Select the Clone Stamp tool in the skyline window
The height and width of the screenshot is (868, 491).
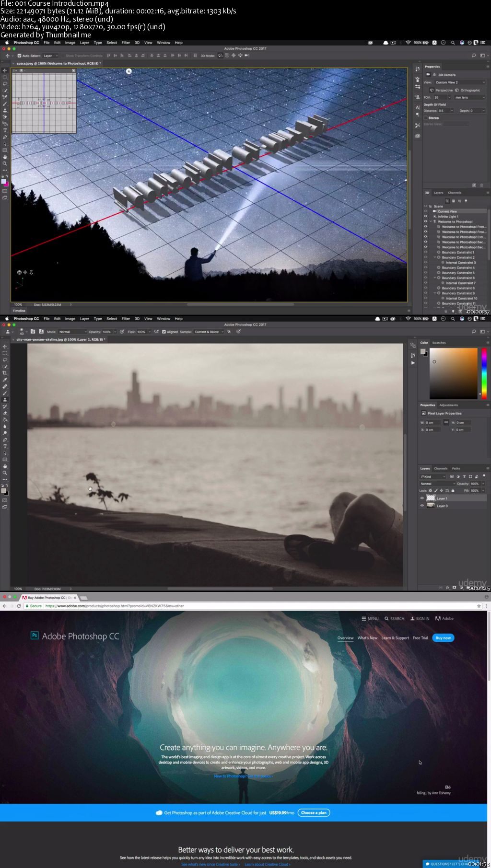click(5, 399)
